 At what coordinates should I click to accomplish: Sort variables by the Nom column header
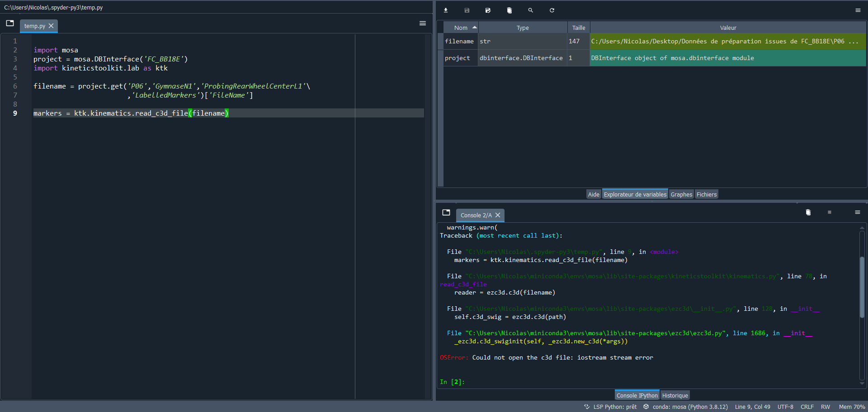[x=461, y=28]
